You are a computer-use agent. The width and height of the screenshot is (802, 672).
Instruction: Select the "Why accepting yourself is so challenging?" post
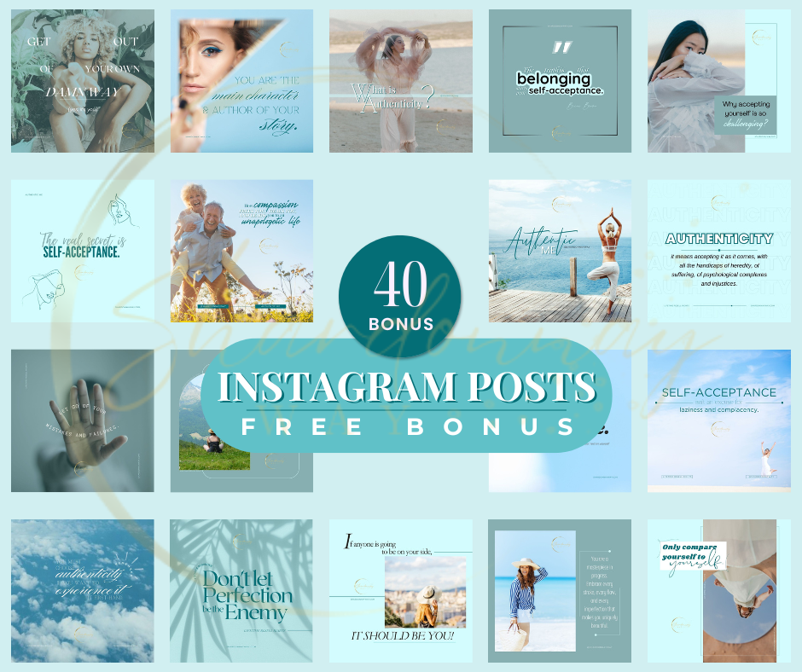pyautogui.click(x=718, y=81)
